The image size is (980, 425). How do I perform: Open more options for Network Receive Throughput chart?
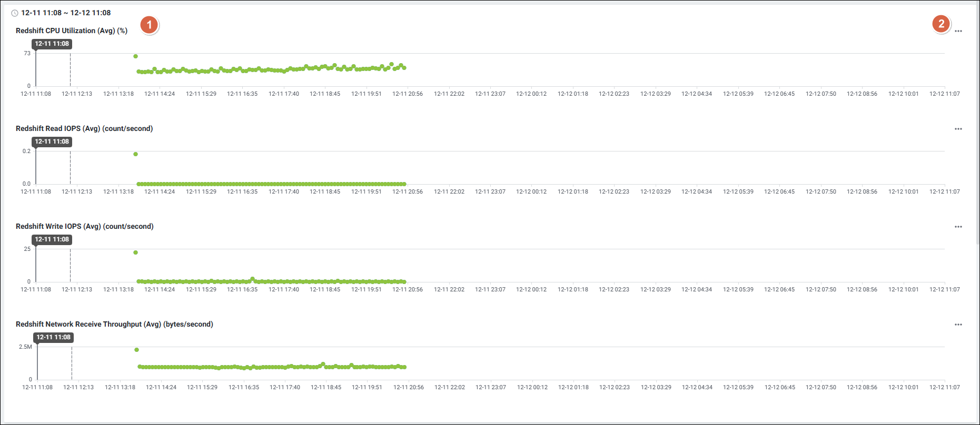(958, 325)
